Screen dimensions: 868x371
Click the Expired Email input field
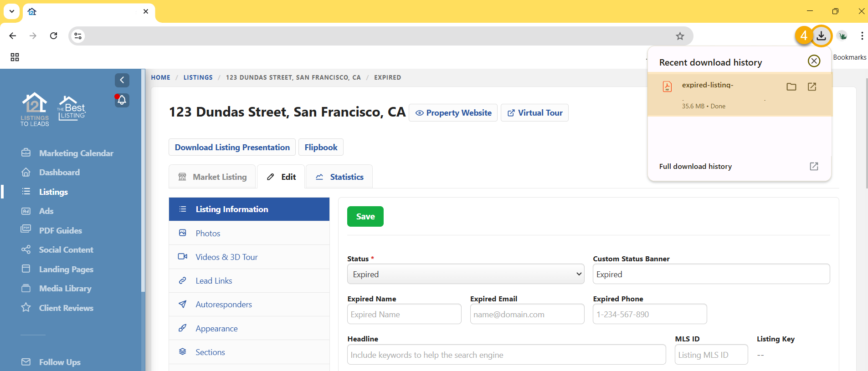click(527, 314)
